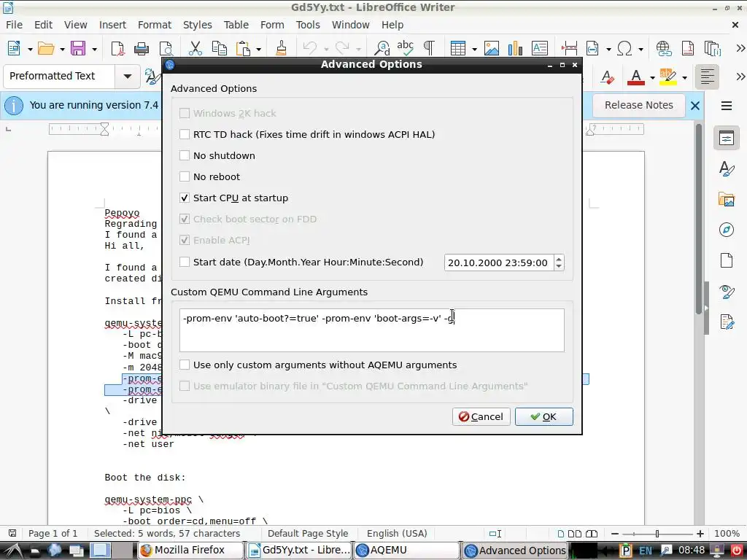Expand the hidden standard toolbar items chevron
The height and width of the screenshot is (560, 747).
(740, 48)
